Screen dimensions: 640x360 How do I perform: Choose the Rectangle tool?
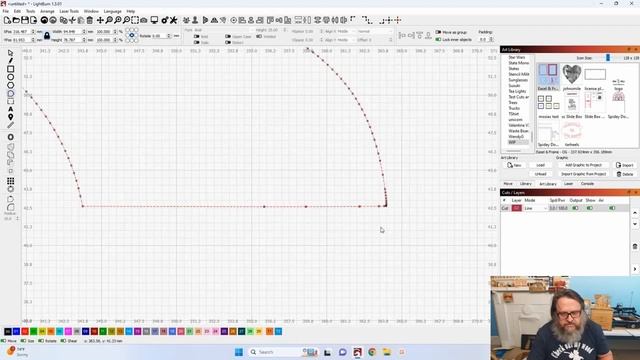click(x=11, y=69)
